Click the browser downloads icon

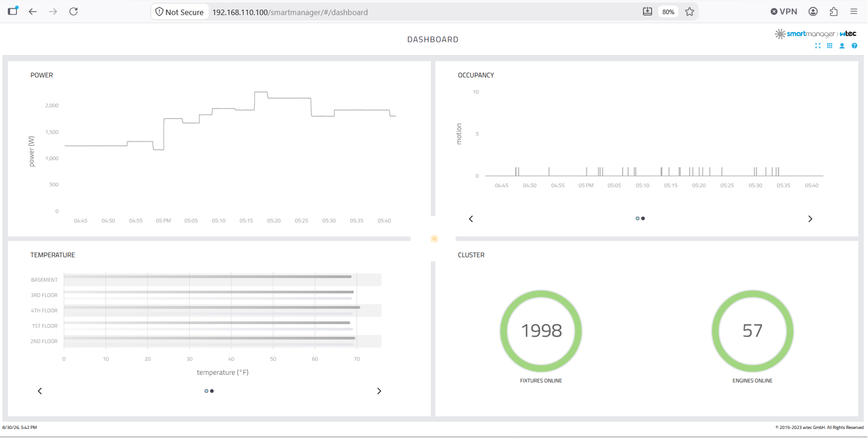click(x=647, y=12)
